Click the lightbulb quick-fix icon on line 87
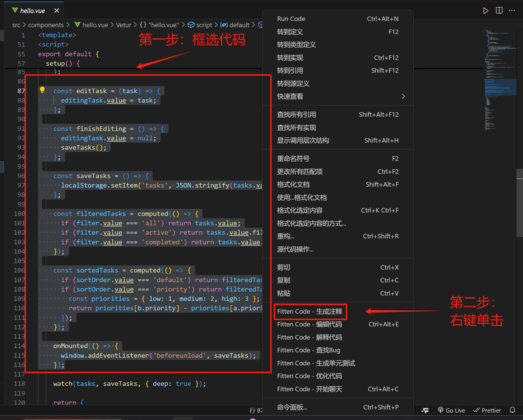This screenshot has width=523, height=420. point(42,90)
